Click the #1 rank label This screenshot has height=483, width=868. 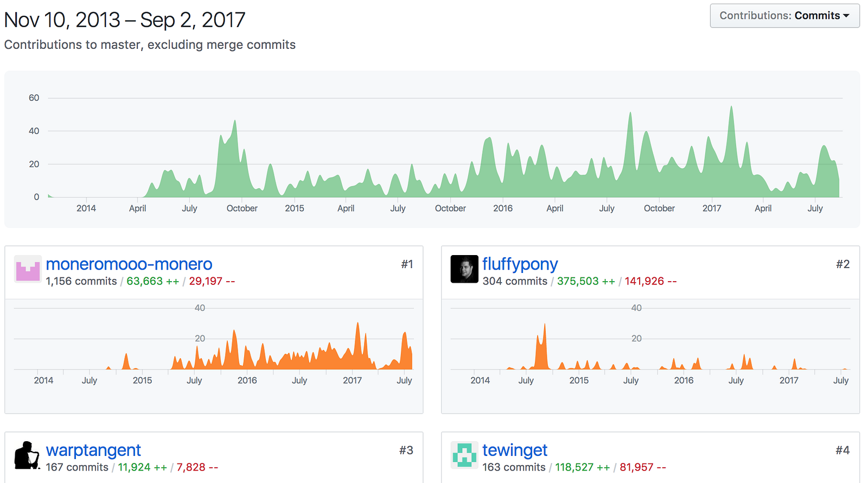(407, 264)
